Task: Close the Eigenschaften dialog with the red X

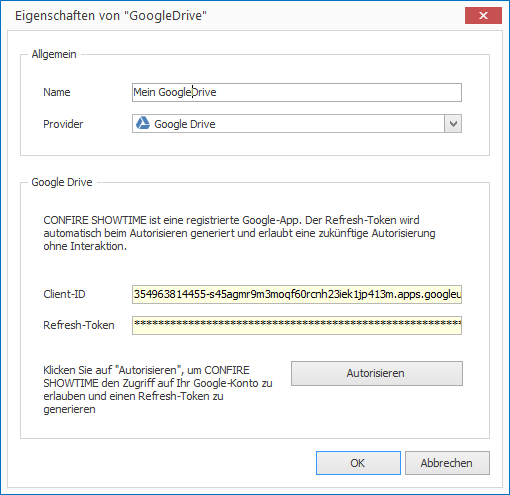Action: [483, 15]
